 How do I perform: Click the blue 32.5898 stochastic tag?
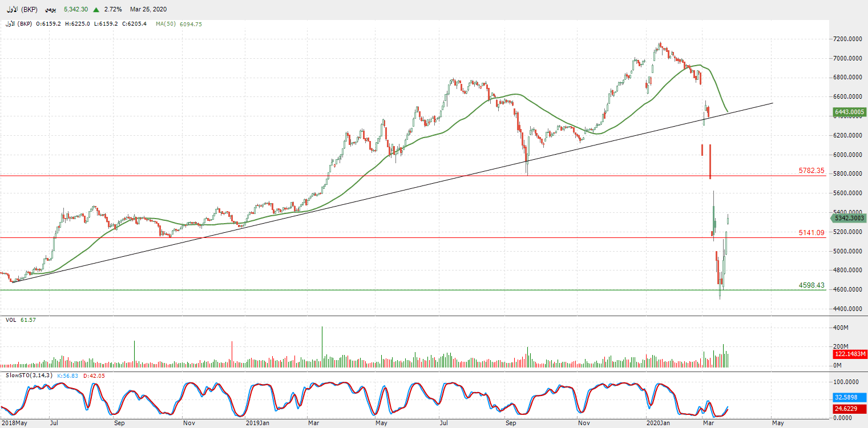[849, 397]
